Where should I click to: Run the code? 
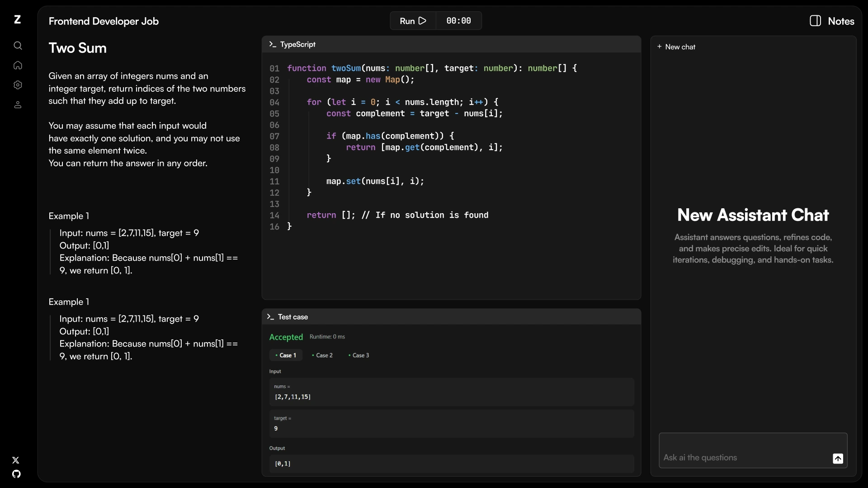(413, 21)
